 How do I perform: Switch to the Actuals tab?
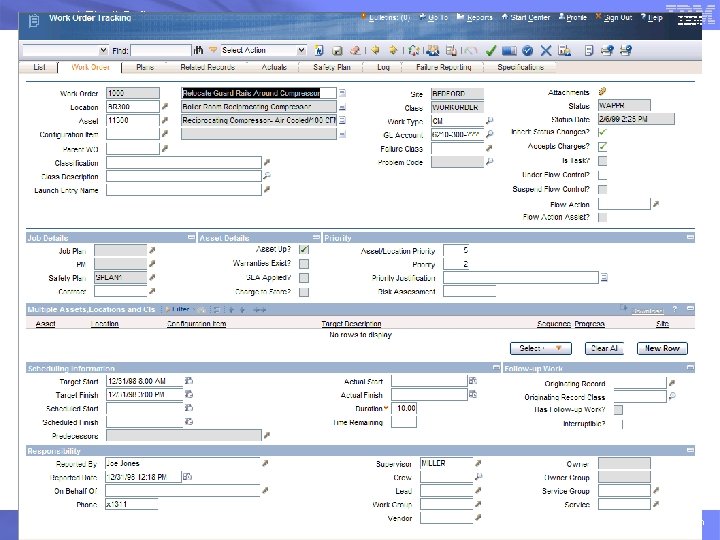point(274,67)
